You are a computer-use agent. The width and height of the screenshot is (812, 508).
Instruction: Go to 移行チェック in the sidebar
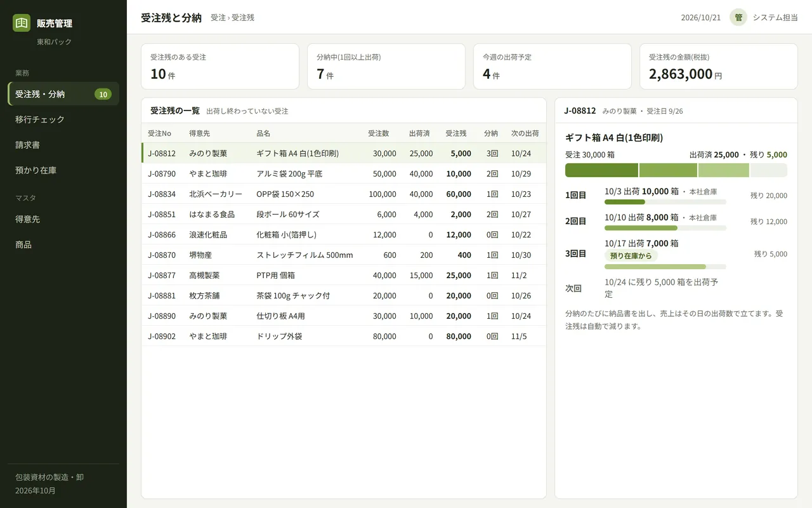tap(63, 119)
